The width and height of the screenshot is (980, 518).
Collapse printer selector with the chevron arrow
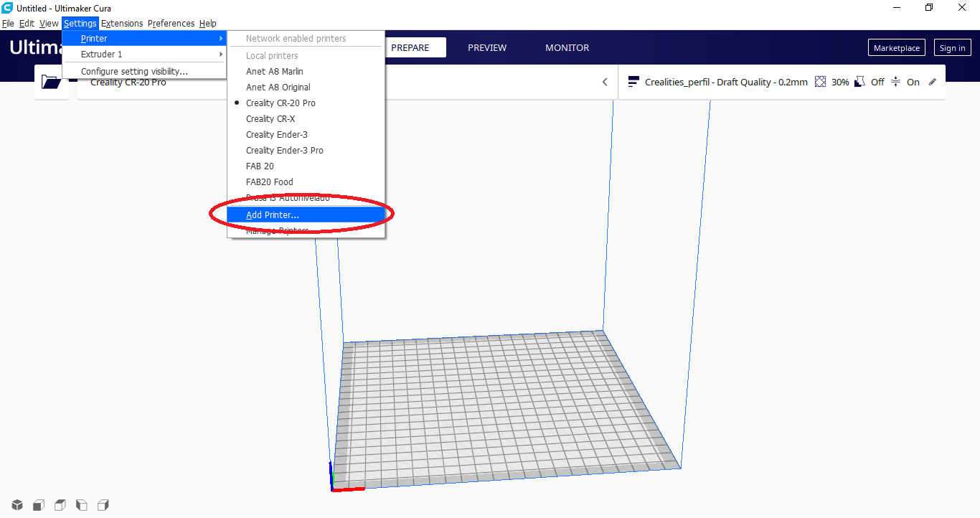click(x=605, y=82)
